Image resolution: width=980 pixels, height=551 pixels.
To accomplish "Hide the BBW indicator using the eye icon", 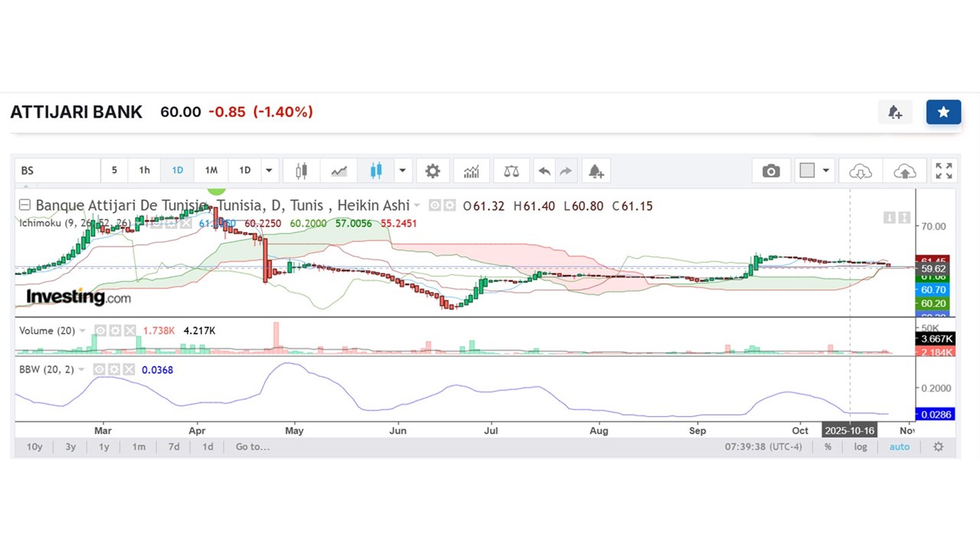I will (x=100, y=370).
